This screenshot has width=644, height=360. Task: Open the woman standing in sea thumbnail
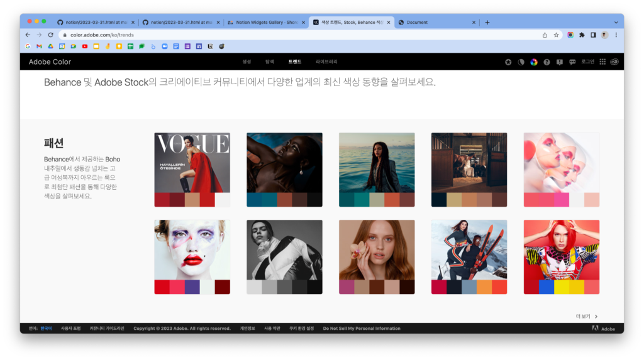click(x=377, y=163)
